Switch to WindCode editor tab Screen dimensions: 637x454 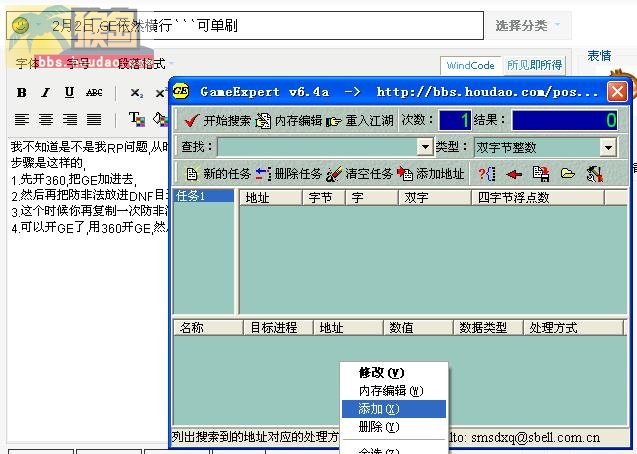tap(470, 65)
